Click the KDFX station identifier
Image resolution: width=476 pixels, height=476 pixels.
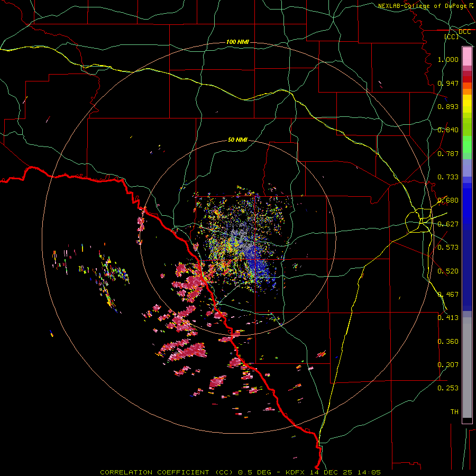tap(296, 472)
